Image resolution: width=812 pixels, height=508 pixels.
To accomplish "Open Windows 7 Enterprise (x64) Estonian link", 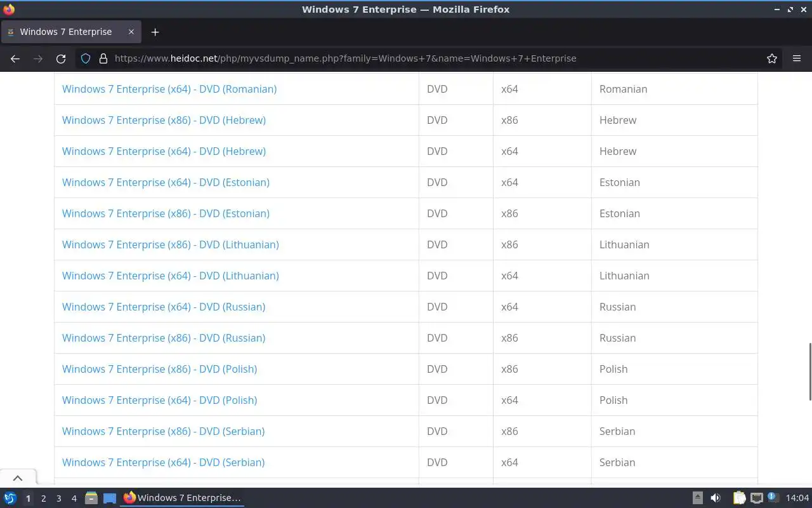I will click(x=166, y=182).
